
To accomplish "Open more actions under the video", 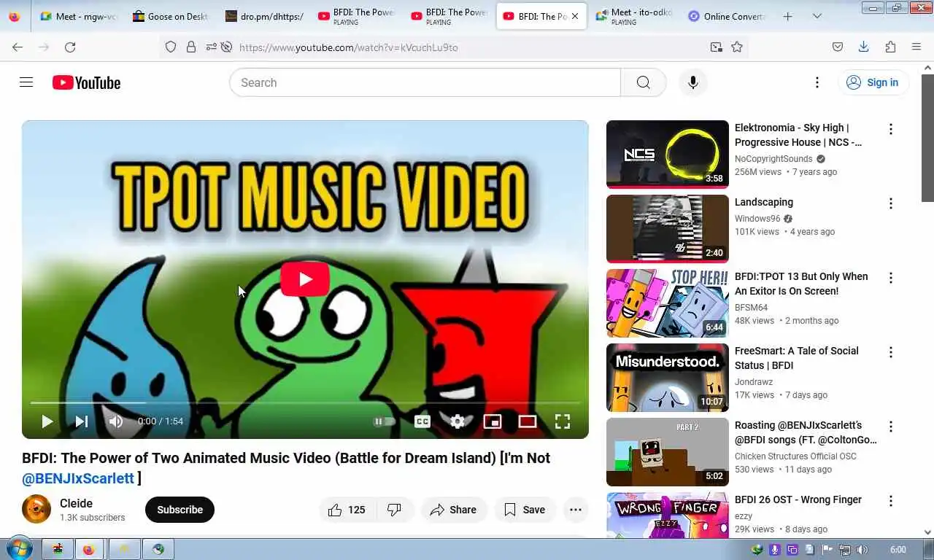I will click(576, 510).
